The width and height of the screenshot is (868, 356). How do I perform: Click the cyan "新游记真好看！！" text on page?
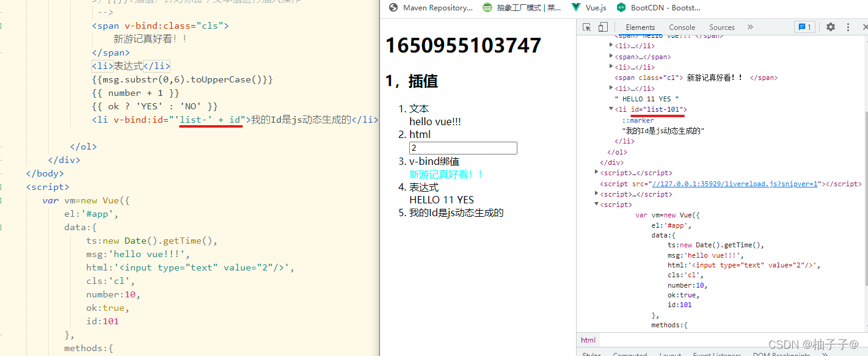point(447,174)
